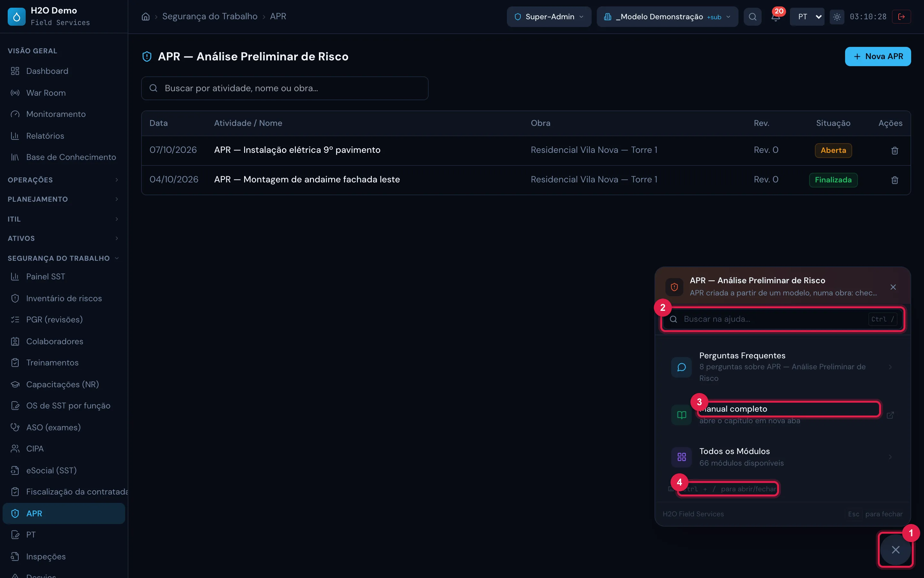Click the home breadcrumb icon
The image size is (924, 578).
(145, 16)
